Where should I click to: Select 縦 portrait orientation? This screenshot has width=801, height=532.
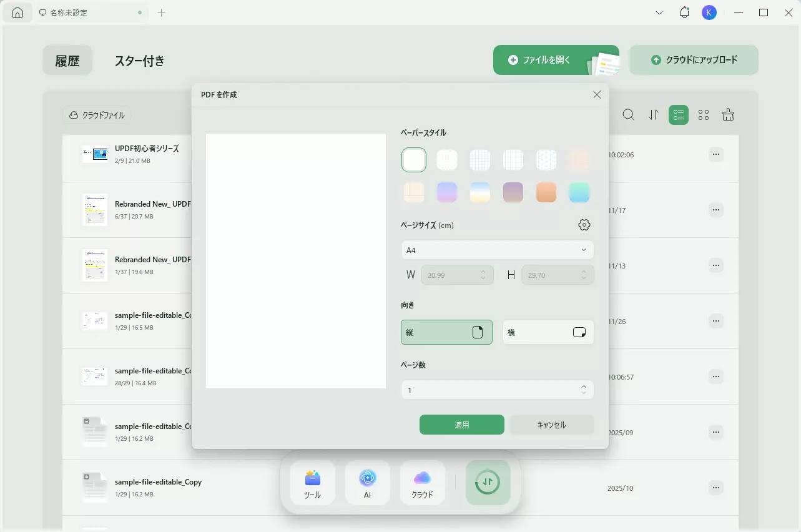(x=446, y=332)
